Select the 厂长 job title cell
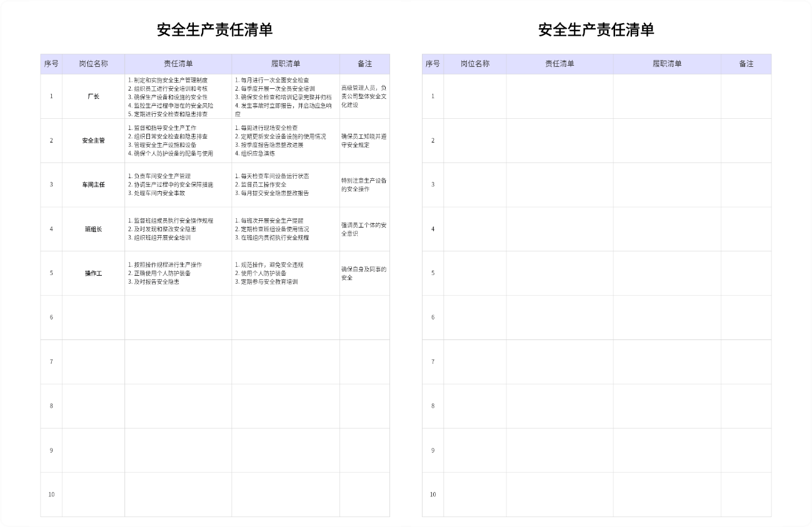This screenshot has width=812, height=527. (x=93, y=96)
